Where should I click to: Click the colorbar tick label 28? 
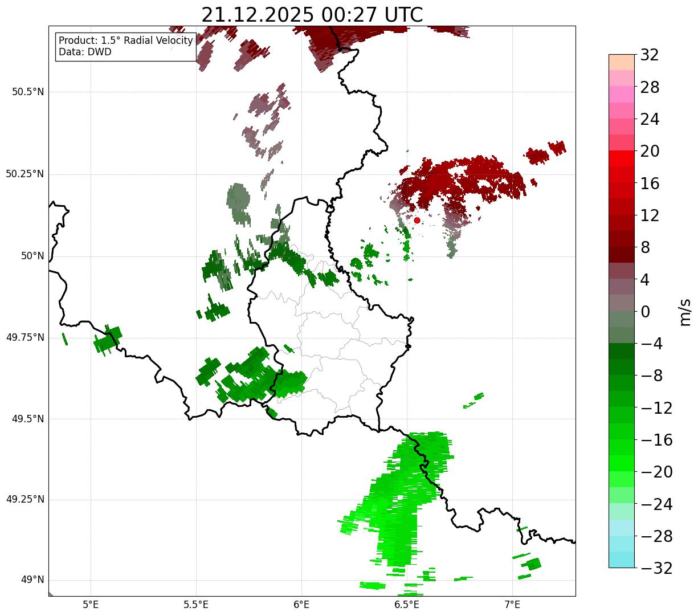click(x=650, y=87)
